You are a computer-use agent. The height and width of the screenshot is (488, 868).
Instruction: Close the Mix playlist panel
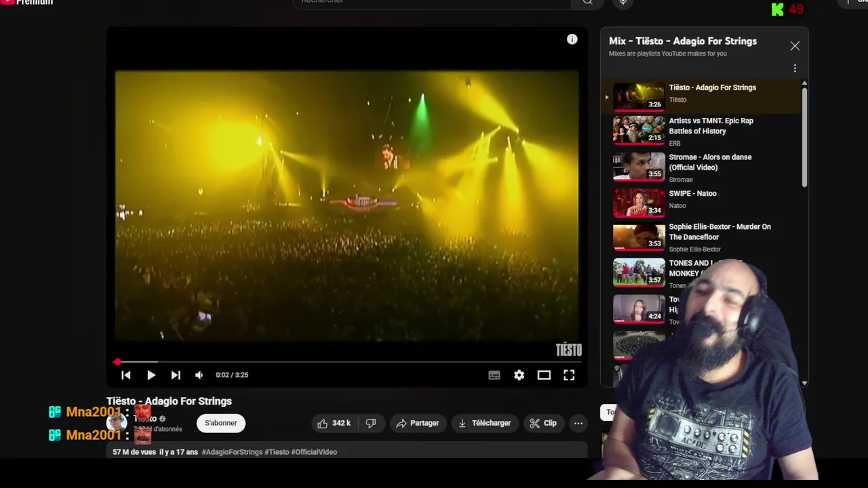pyautogui.click(x=795, y=46)
